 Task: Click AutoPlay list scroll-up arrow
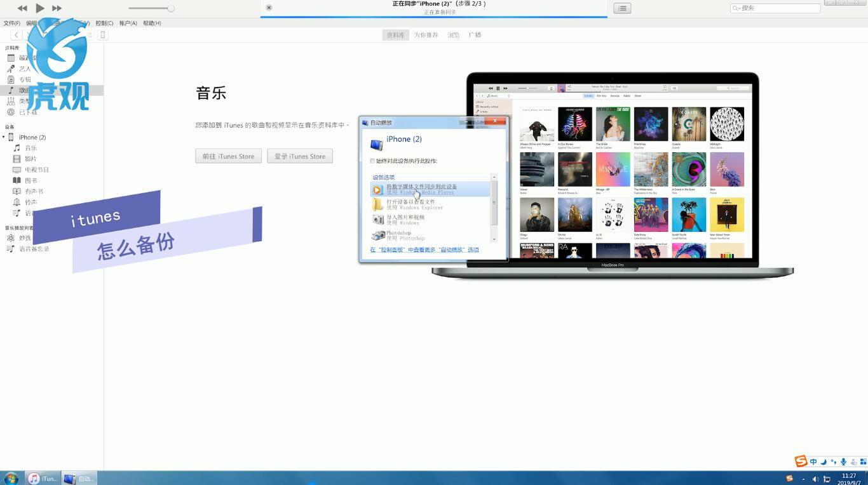pyautogui.click(x=494, y=177)
